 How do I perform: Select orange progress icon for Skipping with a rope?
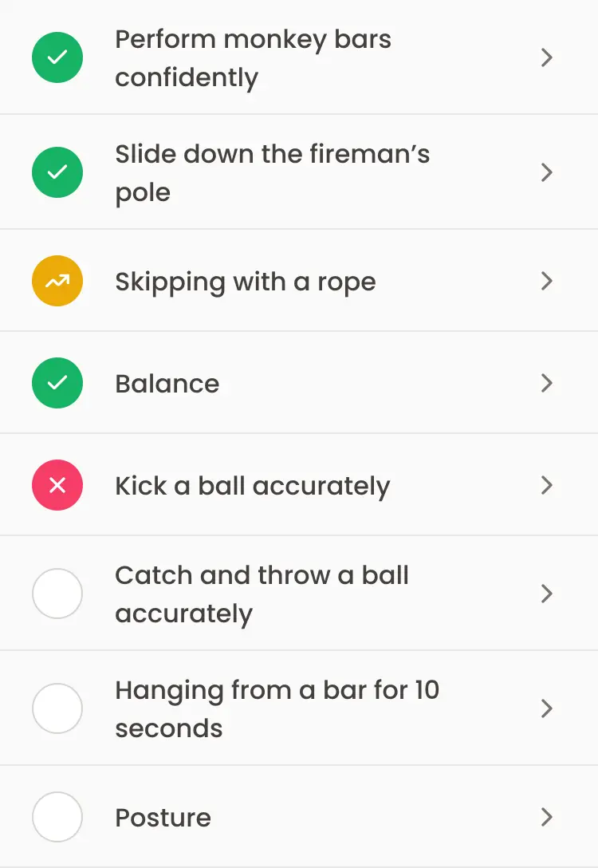tap(57, 281)
